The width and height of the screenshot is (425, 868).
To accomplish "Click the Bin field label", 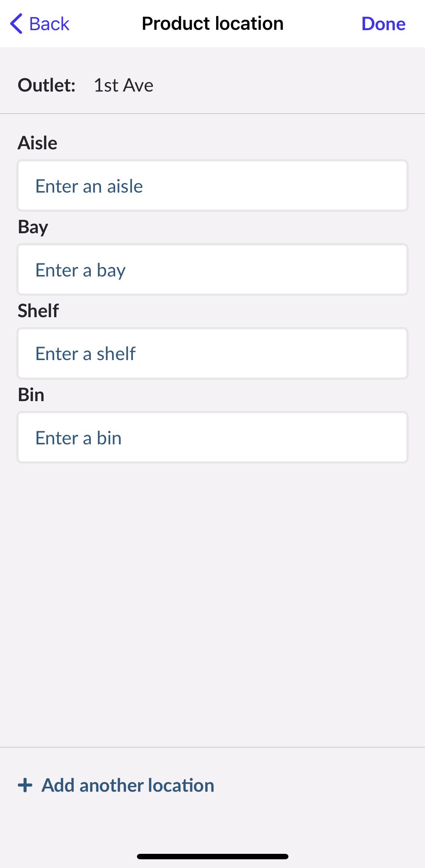I will (31, 395).
